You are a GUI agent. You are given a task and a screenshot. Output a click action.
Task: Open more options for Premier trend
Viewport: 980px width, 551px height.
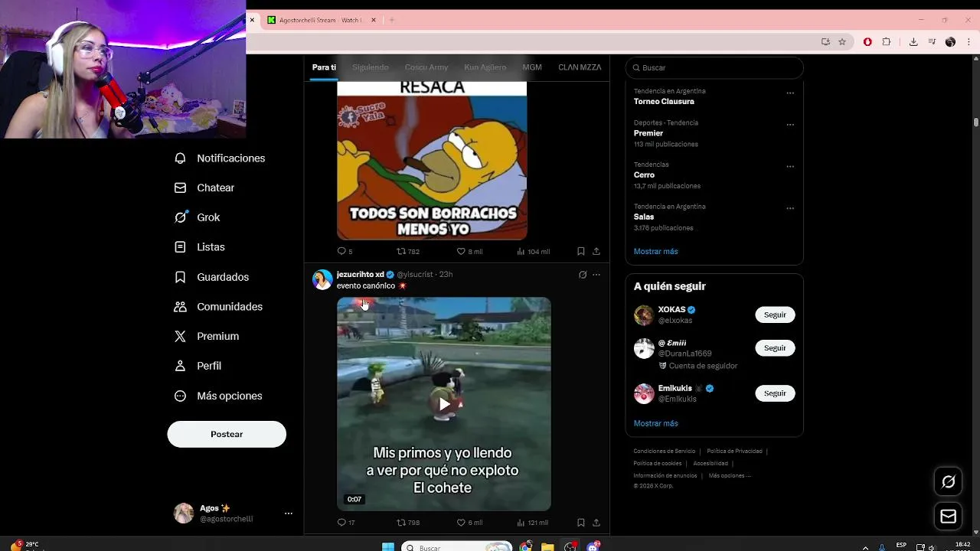(790, 125)
